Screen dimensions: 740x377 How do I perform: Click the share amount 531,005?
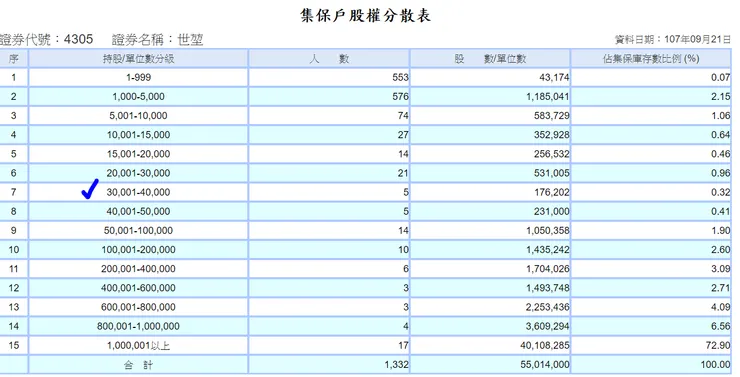point(552,173)
